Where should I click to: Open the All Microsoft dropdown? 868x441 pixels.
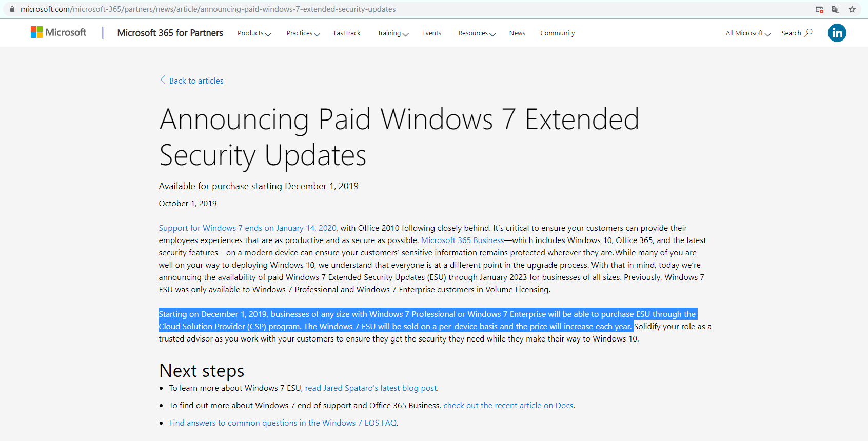click(748, 33)
